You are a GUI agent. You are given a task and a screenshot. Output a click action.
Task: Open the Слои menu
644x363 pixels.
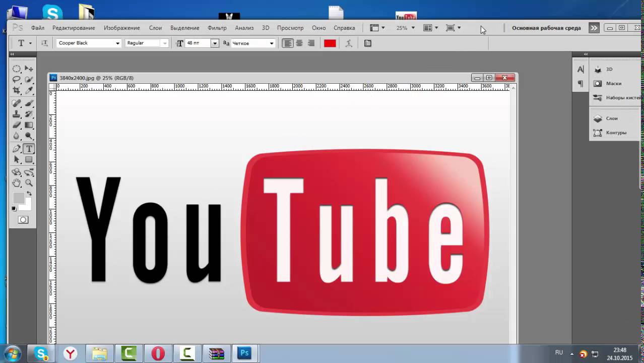point(155,28)
